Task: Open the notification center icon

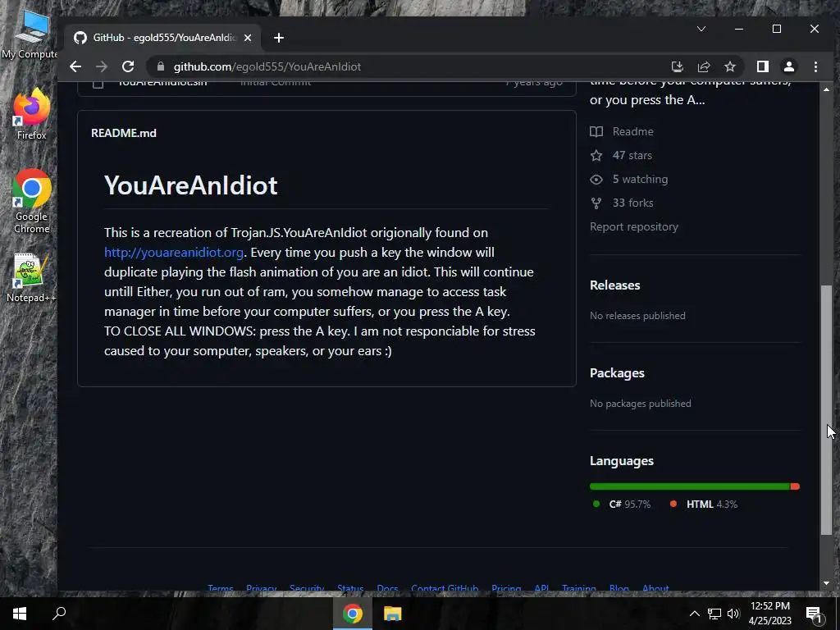Action: click(814, 614)
